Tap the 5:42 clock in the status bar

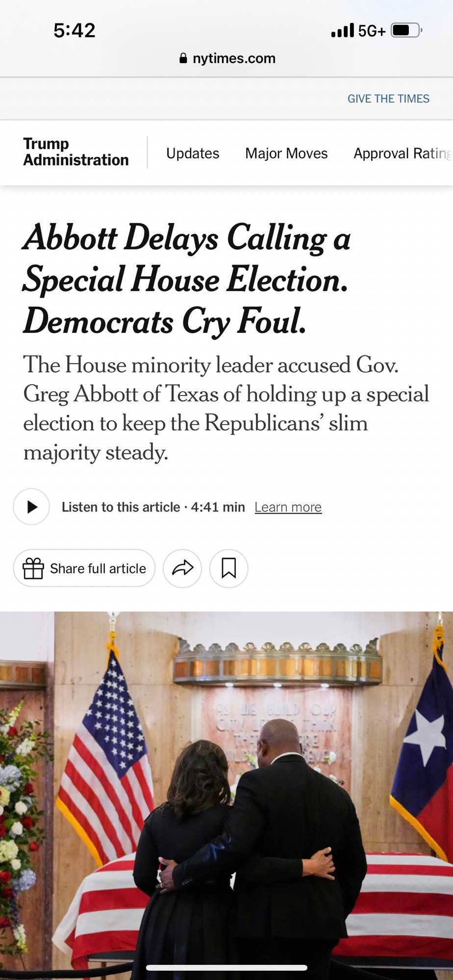(75, 30)
